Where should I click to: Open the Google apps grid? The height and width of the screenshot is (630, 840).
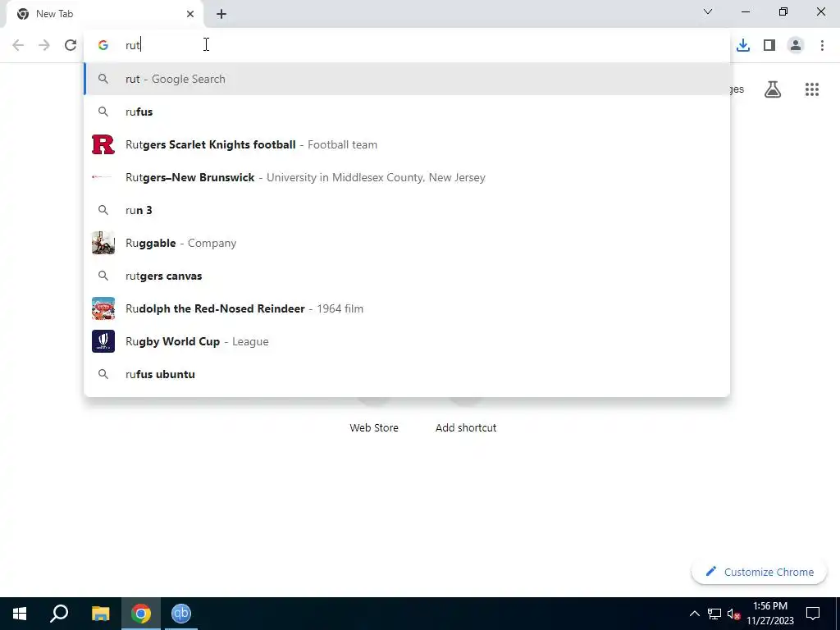pos(812,89)
